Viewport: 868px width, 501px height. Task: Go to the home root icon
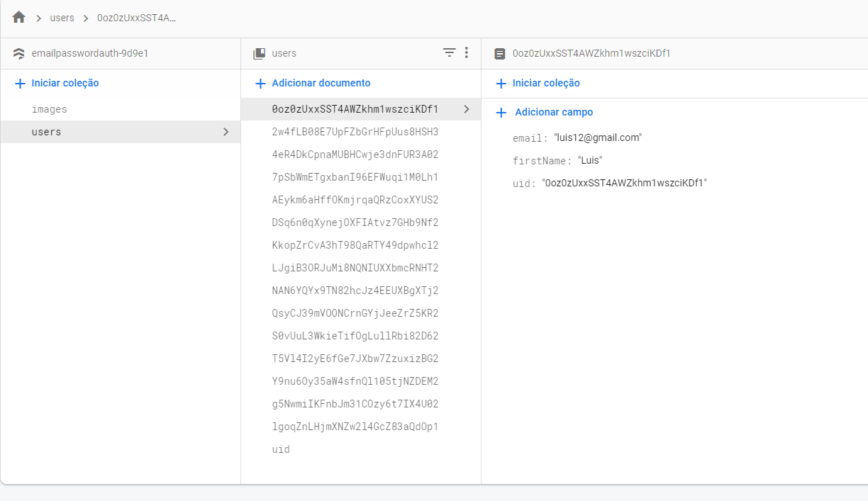(x=19, y=17)
